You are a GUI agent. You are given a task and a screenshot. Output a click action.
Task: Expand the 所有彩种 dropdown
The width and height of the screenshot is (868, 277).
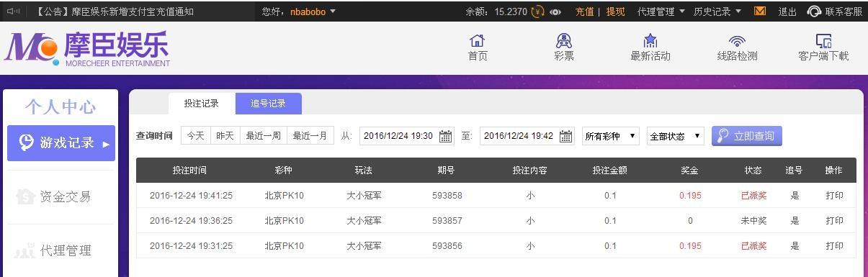pyautogui.click(x=611, y=136)
